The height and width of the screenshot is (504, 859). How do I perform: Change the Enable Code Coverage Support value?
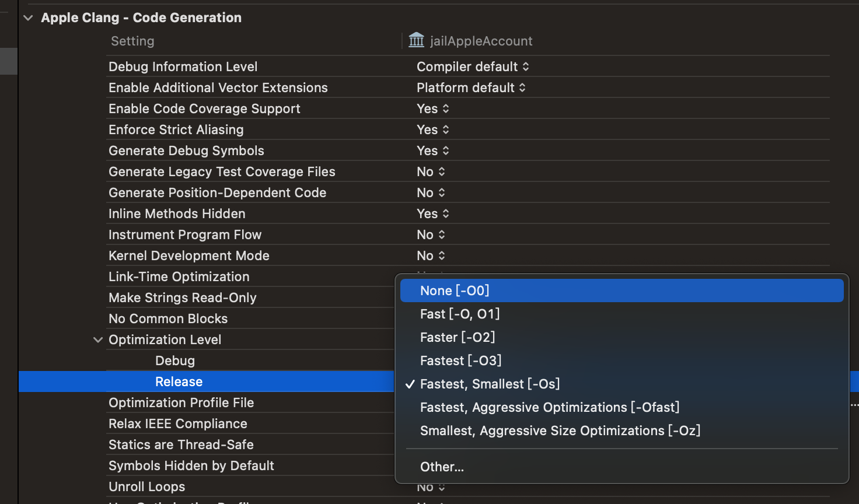433,108
